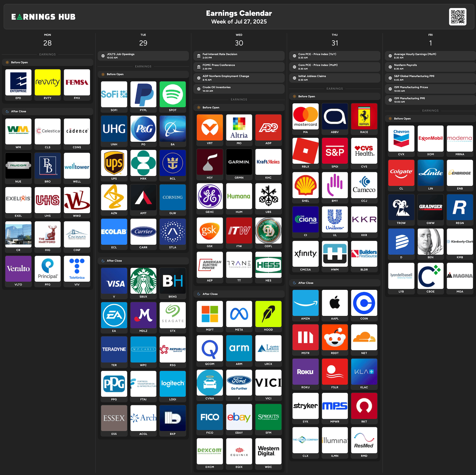Open the Shell SHEL tile
This screenshot has height=475, width=476.
(305, 188)
